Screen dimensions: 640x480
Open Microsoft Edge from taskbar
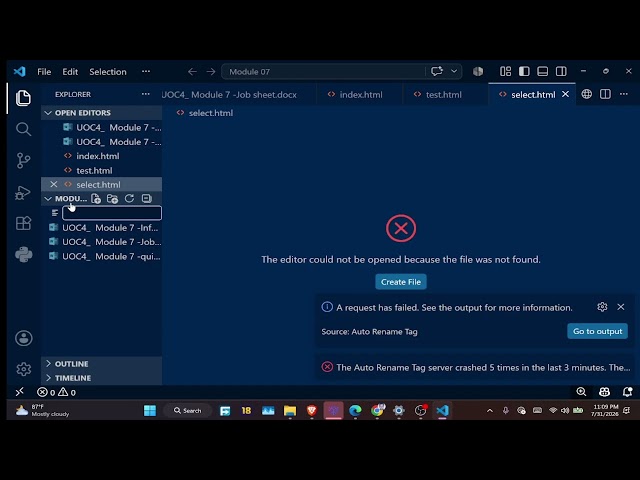click(x=355, y=410)
